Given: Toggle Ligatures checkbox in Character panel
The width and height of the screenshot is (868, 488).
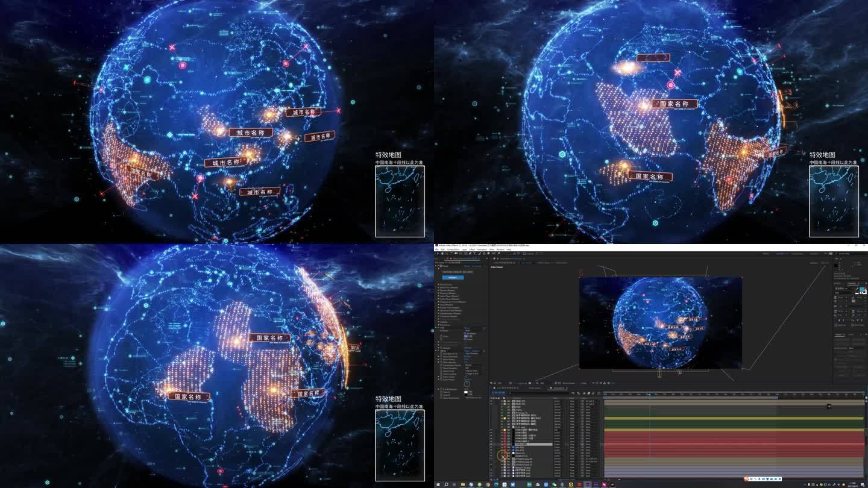Looking at the screenshot, I should click(836, 325).
